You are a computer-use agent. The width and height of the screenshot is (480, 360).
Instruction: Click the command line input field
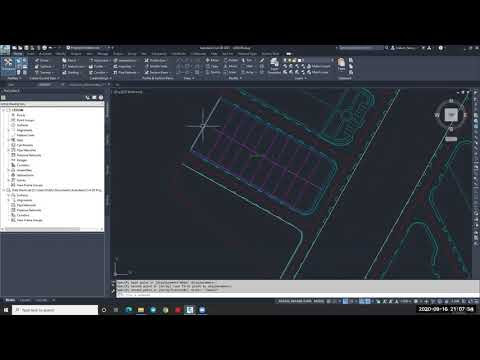(x=297, y=295)
